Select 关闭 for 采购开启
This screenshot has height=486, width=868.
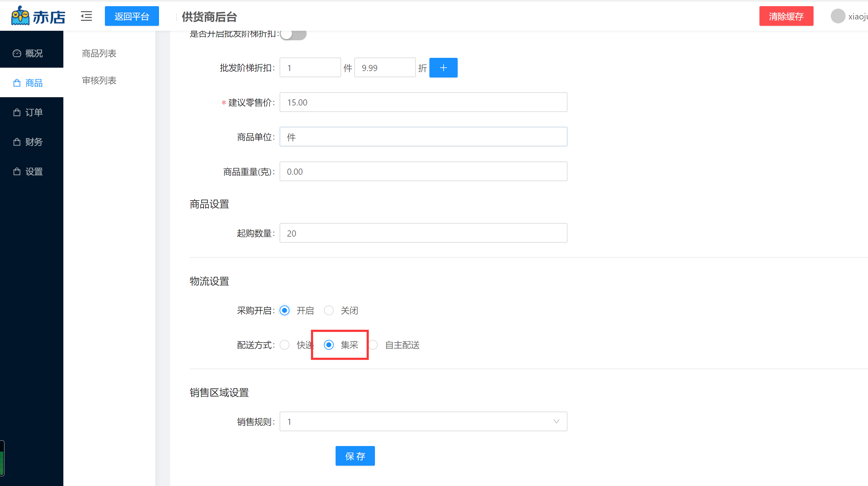328,310
